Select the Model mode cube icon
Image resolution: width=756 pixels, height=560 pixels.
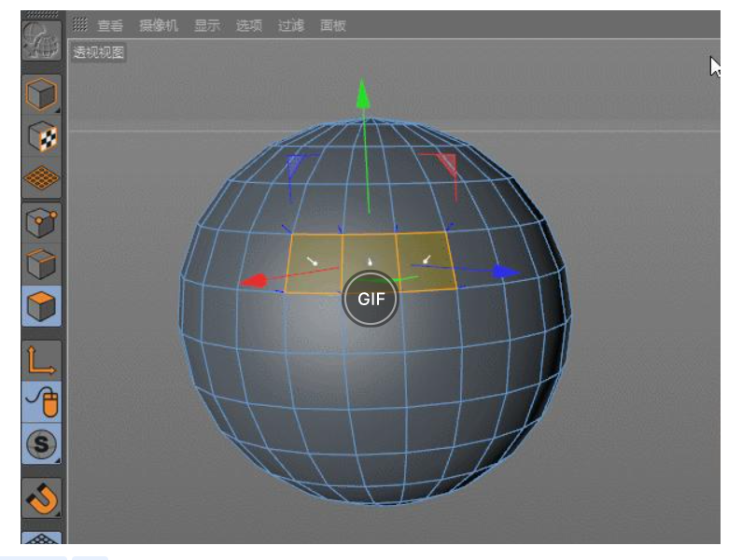pos(43,94)
